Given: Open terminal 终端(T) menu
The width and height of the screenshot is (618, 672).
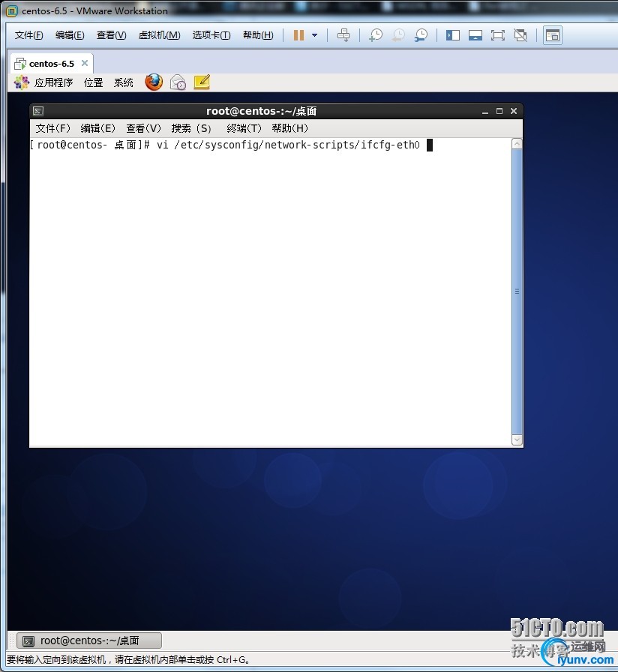Looking at the screenshot, I should 244,128.
